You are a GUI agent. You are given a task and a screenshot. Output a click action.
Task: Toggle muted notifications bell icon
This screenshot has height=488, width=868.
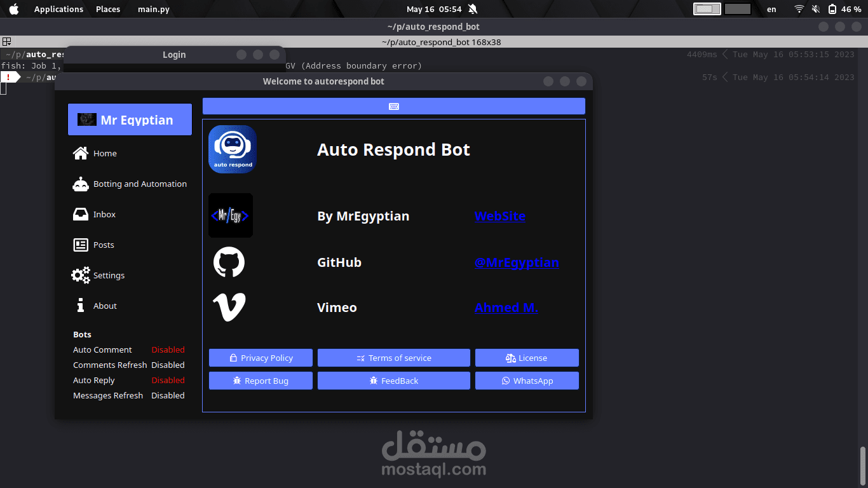click(473, 9)
